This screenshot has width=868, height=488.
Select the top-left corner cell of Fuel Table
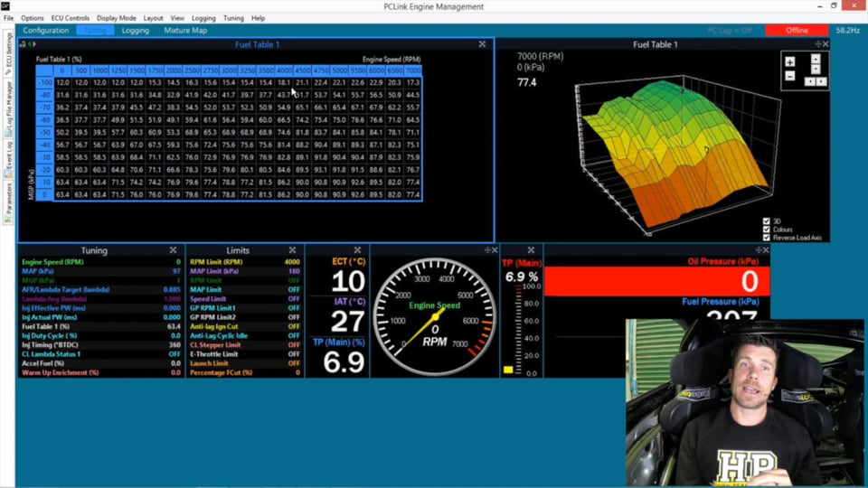[x=44, y=70]
